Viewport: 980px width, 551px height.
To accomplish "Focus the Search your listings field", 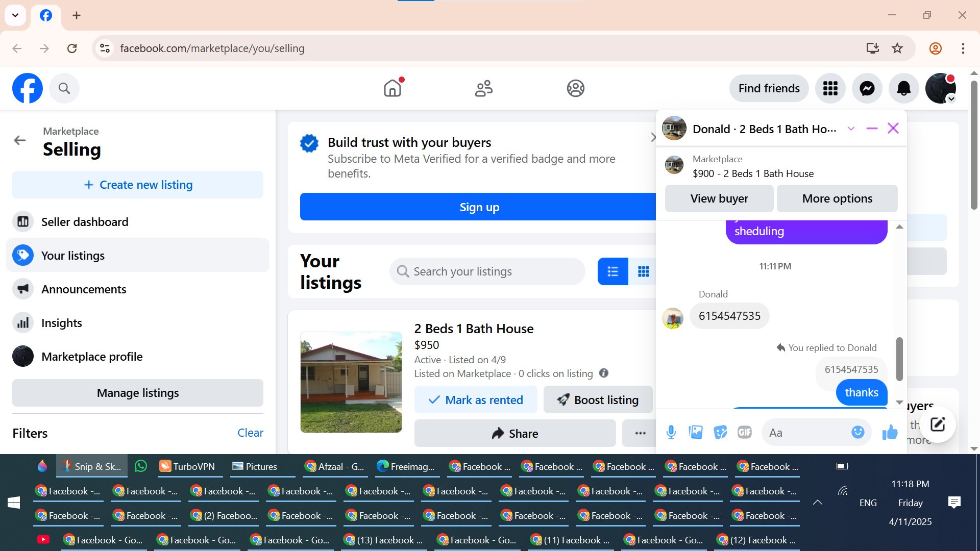I will click(x=487, y=271).
